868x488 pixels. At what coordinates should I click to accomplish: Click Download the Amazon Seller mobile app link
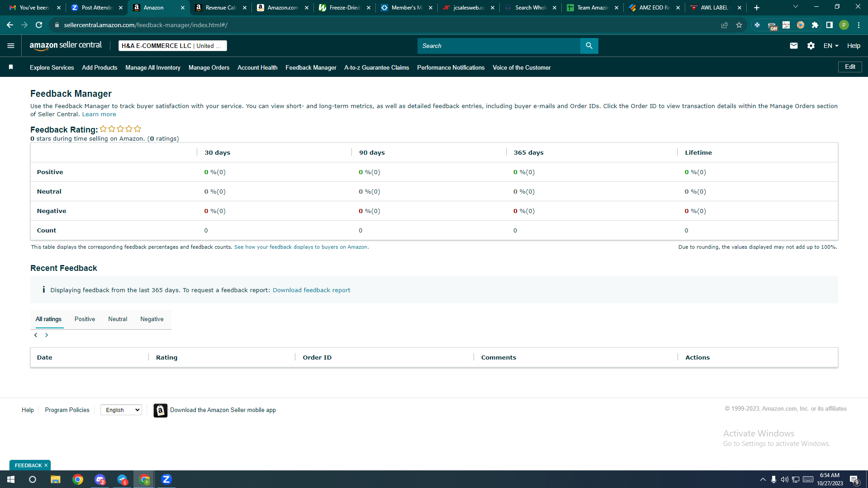(223, 410)
